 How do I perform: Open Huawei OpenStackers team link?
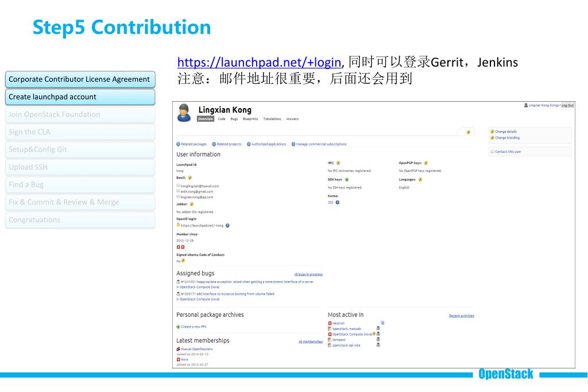[196, 349]
